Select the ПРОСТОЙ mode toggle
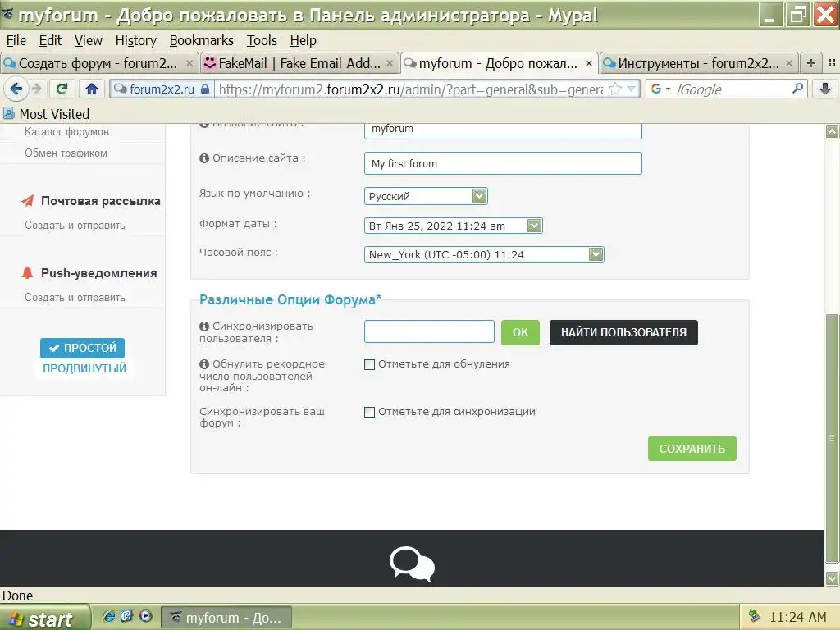 coord(83,348)
